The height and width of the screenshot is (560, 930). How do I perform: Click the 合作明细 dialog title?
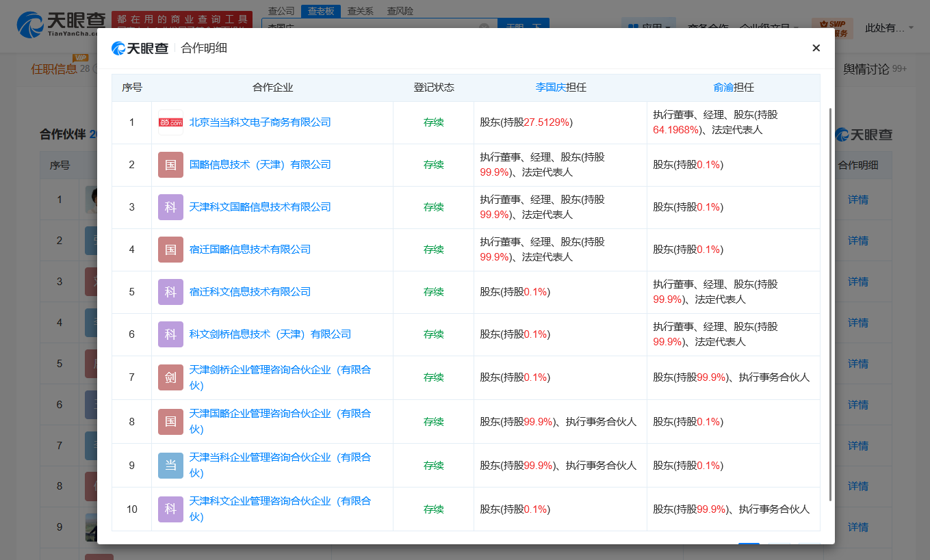point(204,48)
